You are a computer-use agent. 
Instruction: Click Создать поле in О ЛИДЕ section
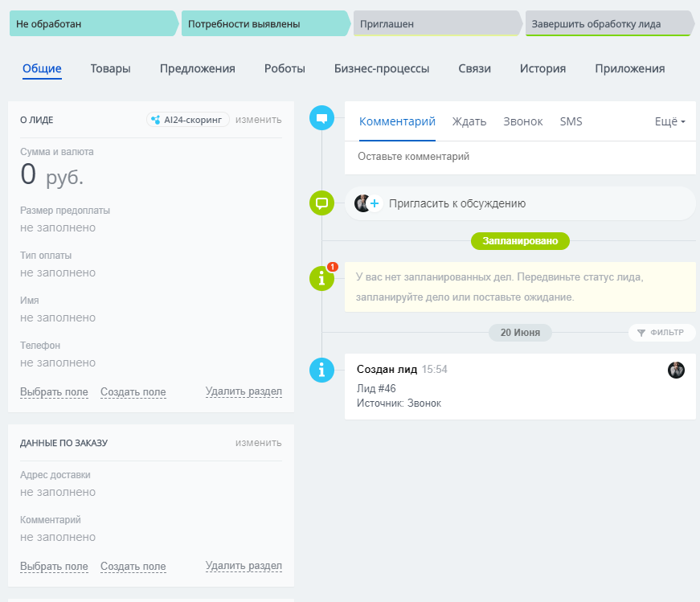[x=133, y=392]
